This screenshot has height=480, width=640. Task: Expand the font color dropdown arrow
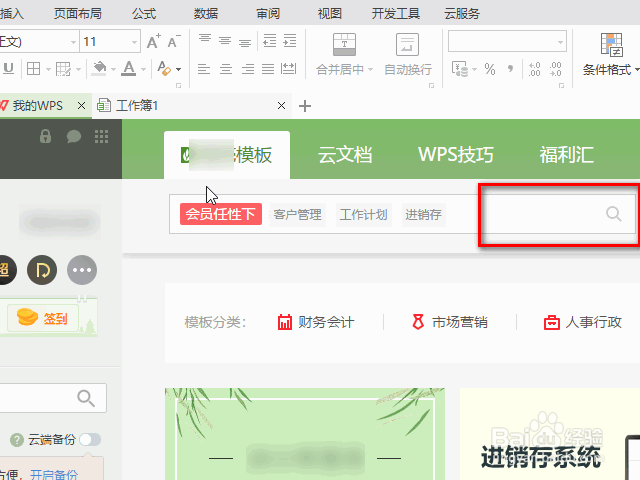tap(143, 69)
